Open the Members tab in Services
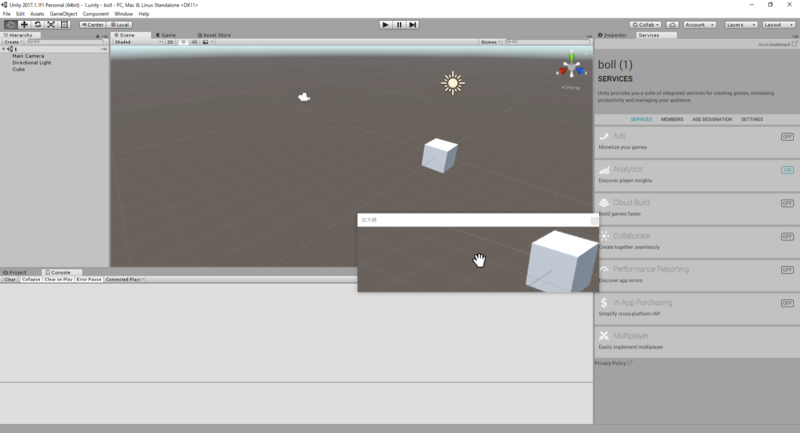The image size is (800, 433). click(x=671, y=119)
